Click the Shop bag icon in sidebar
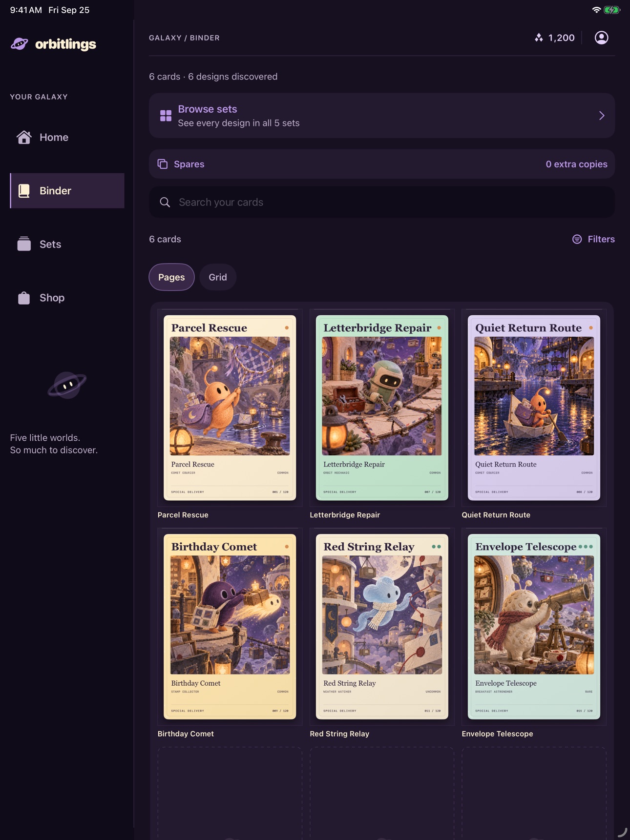 point(24,298)
